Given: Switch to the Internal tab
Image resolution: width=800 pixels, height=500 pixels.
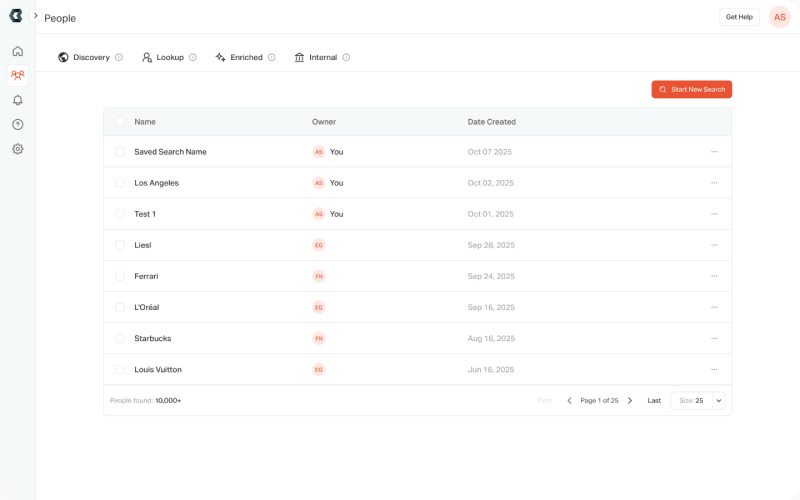Looking at the screenshot, I should (316, 57).
